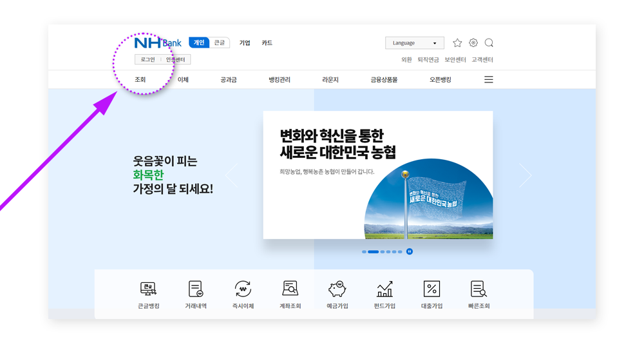The width and height of the screenshot is (644, 348).
Task: Open the 퇴직연금 link
Action: click(x=428, y=59)
